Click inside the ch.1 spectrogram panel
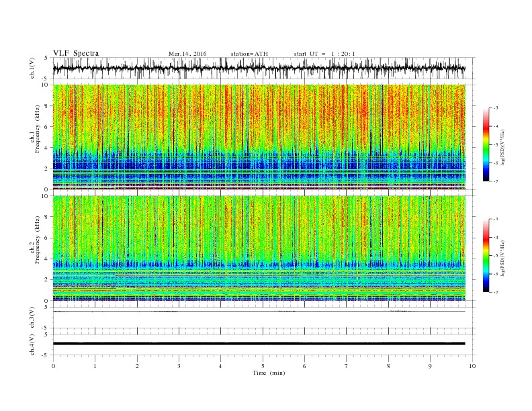 coord(259,137)
